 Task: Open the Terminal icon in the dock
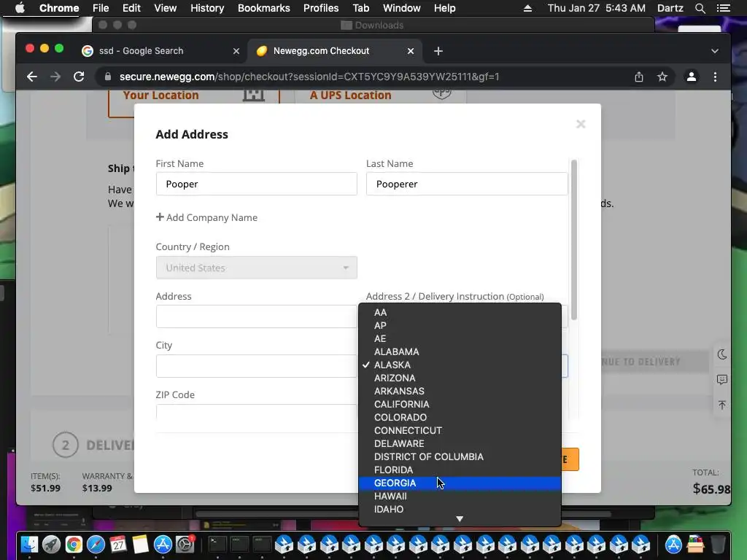pyautogui.click(x=217, y=544)
